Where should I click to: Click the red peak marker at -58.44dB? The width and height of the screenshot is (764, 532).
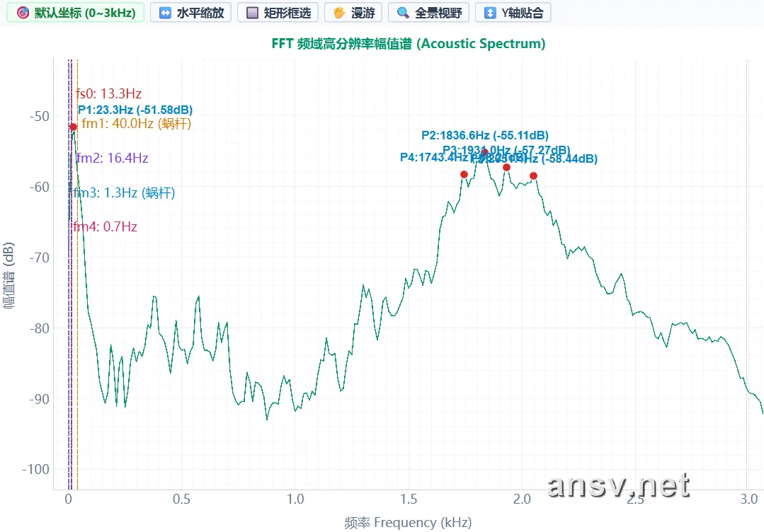point(534,175)
